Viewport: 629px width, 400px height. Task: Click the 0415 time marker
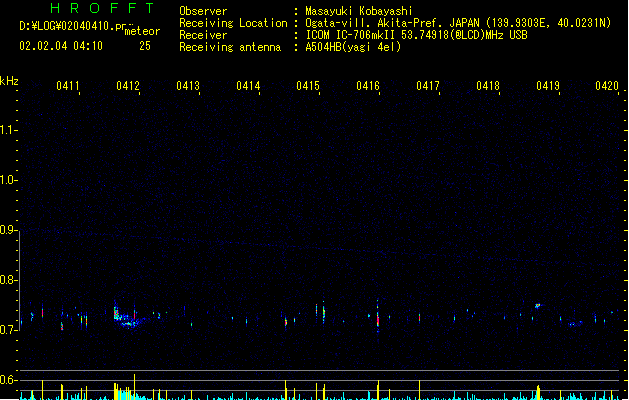pyautogui.click(x=308, y=86)
